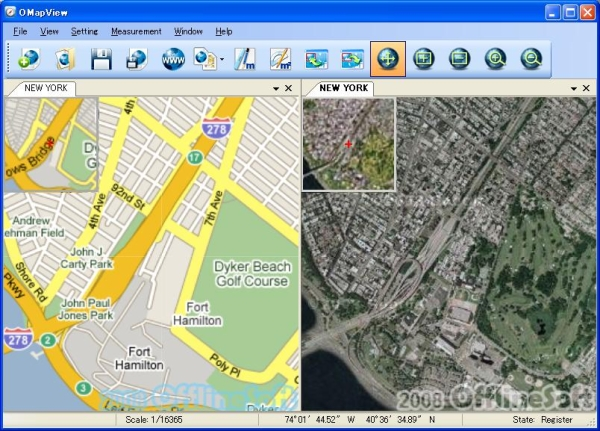The image size is (600, 431).
Task: Click the John J Carty Park label
Action: pyautogui.click(x=86, y=258)
